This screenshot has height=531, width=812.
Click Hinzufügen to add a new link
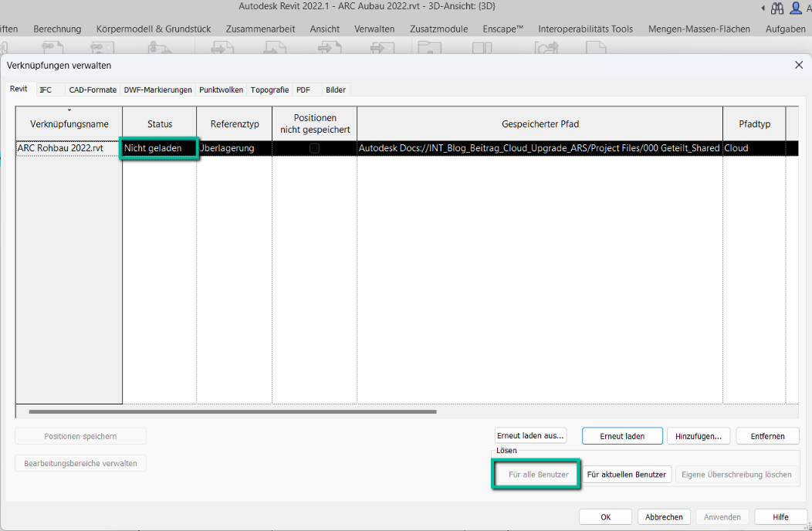click(698, 435)
